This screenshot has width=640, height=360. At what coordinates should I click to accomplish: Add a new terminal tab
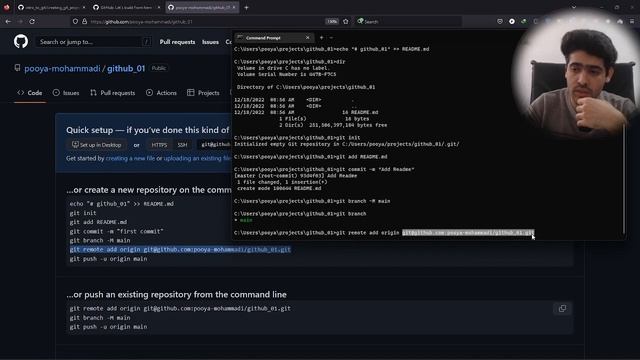tap(321, 38)
